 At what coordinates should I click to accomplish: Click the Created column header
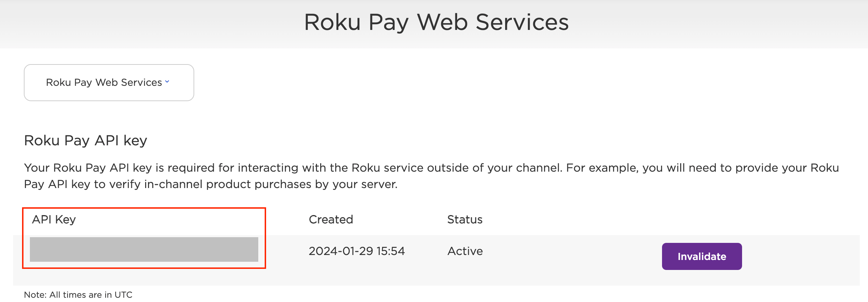331,219
